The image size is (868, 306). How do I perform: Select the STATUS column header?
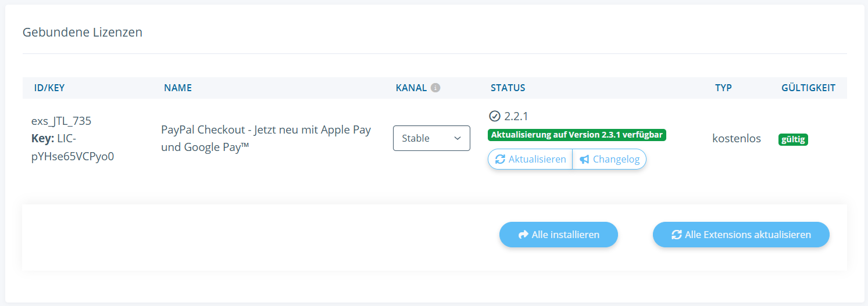(x=508, y=88)
